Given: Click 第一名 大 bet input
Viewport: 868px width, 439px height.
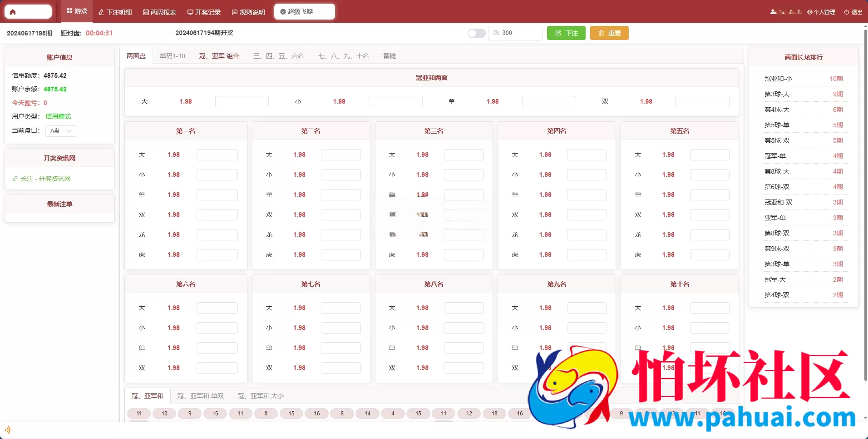Looking at the screenshot, I should click(x=217, y=155).
